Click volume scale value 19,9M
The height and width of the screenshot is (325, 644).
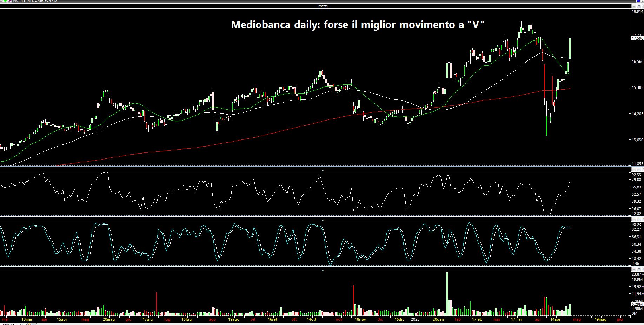coord(637,280)
